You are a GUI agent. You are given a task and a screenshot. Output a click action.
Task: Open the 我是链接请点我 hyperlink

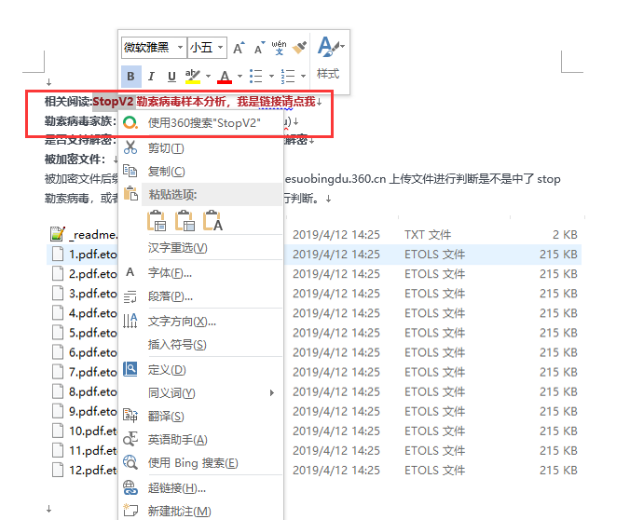[x=276, y=101]
